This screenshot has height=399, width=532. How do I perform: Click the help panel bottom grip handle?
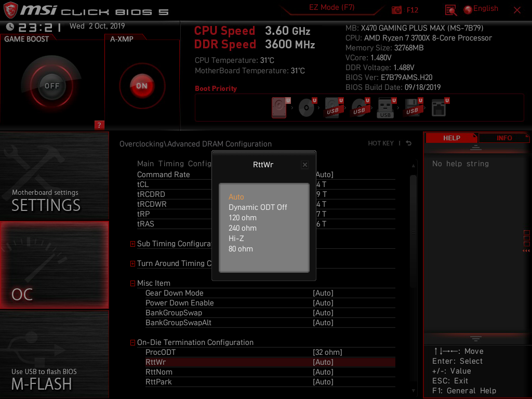476,338
